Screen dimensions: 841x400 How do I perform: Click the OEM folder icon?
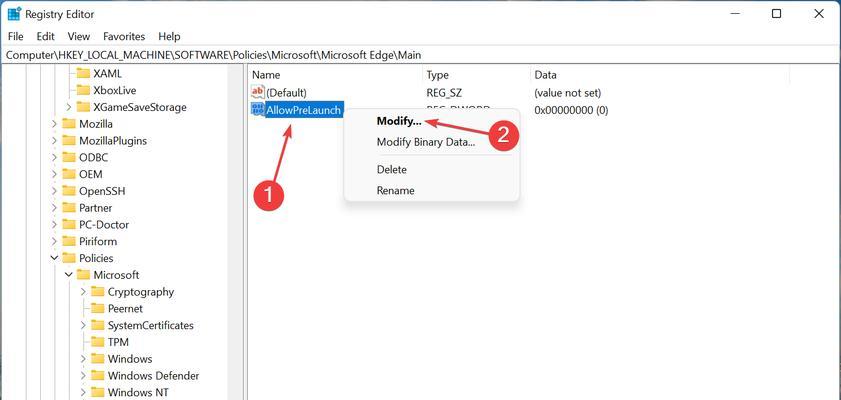[x=69, y=174]
